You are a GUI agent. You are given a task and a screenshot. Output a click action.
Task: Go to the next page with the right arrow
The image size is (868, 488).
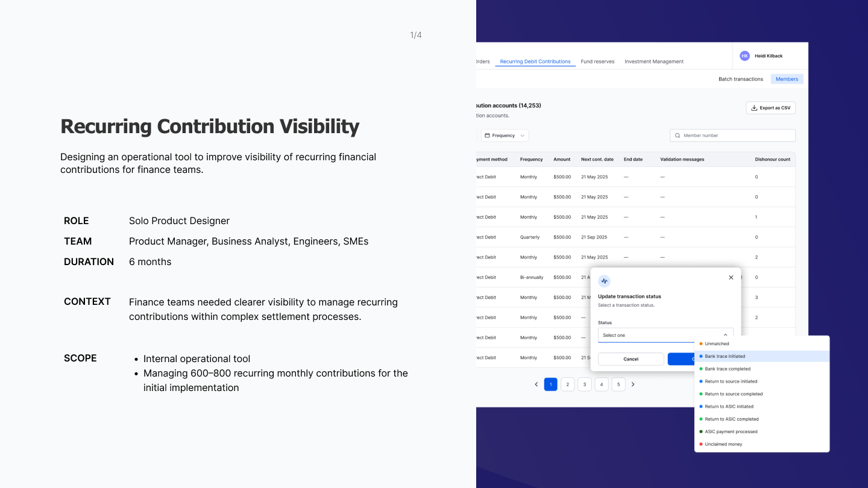pos(633,384)
